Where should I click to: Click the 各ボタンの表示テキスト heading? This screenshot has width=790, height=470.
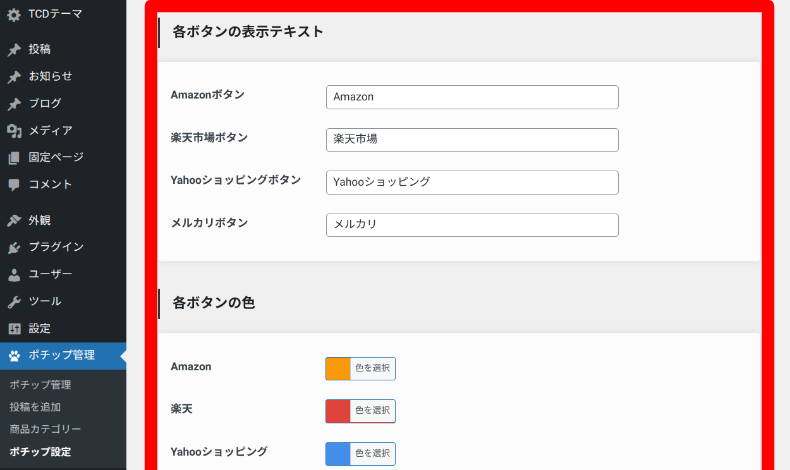[x=248, y=32]
